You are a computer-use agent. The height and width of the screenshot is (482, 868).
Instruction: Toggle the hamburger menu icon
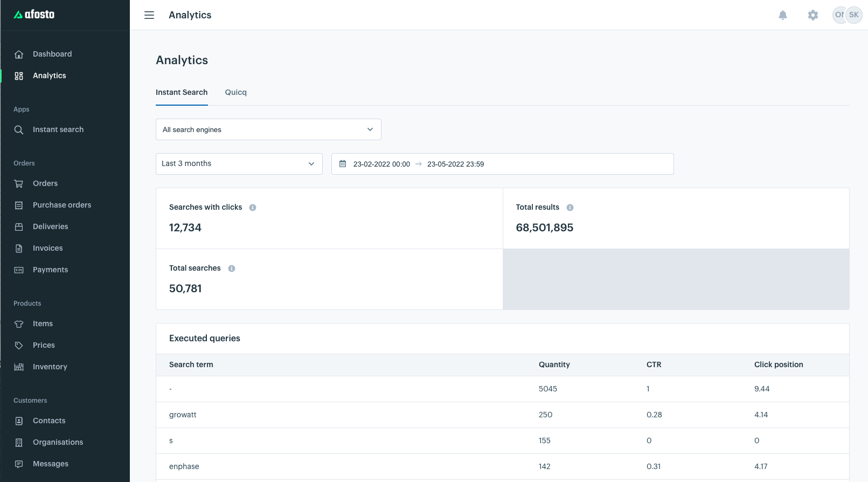click(x=149, y=15)
